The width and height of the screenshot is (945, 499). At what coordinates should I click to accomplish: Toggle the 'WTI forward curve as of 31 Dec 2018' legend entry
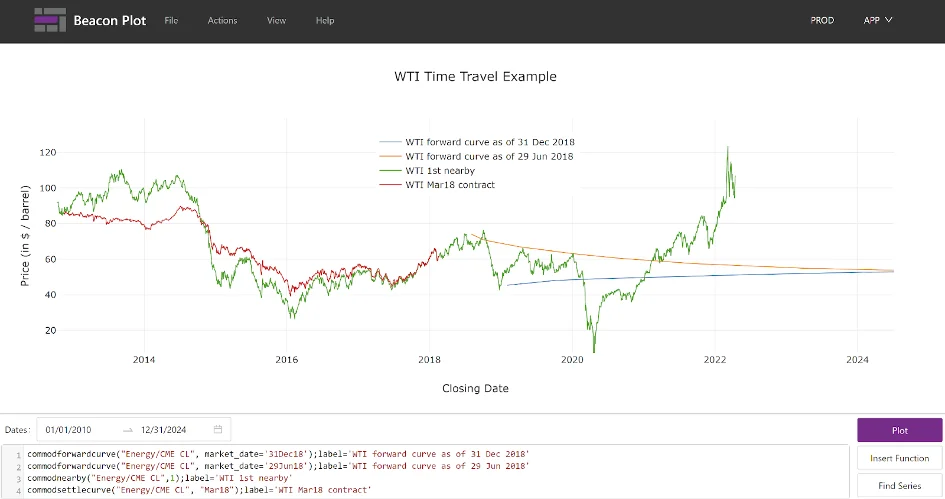pyautogui.click(x=489, y=142)
